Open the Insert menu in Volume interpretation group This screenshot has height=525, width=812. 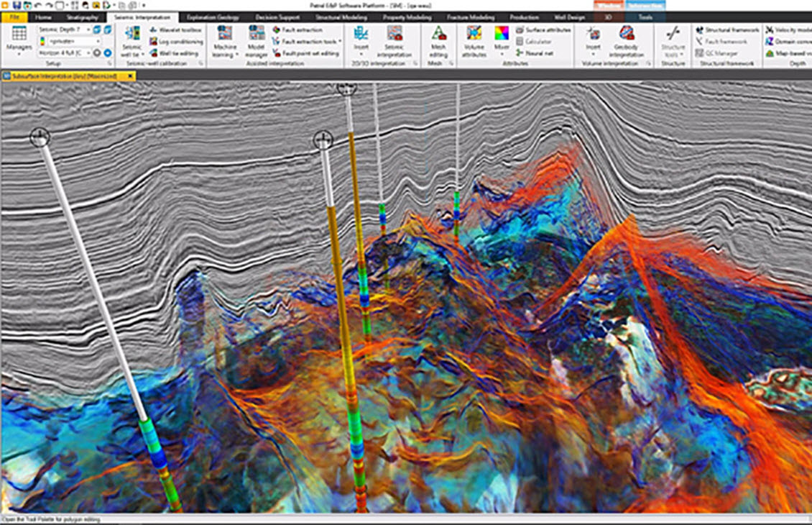[593, 42]
